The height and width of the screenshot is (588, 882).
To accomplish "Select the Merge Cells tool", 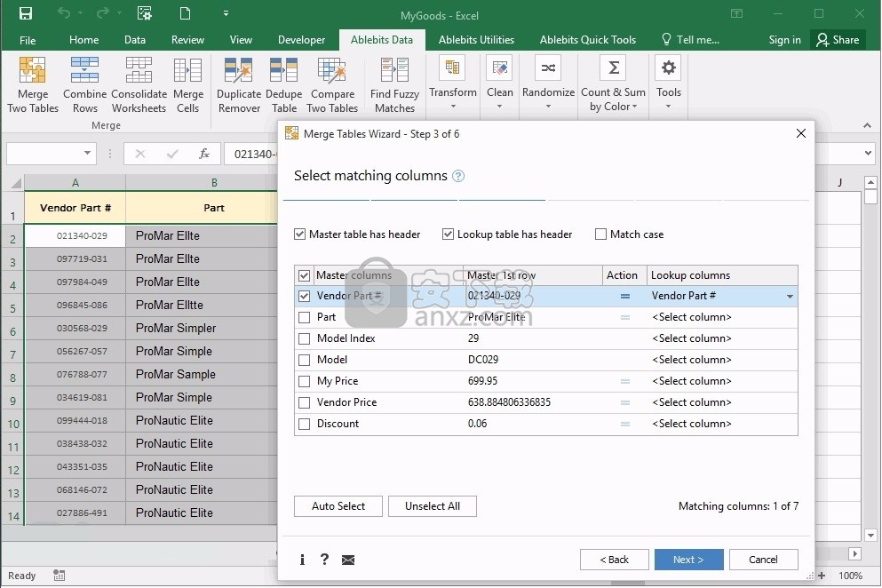I will [x=188, y=85].
